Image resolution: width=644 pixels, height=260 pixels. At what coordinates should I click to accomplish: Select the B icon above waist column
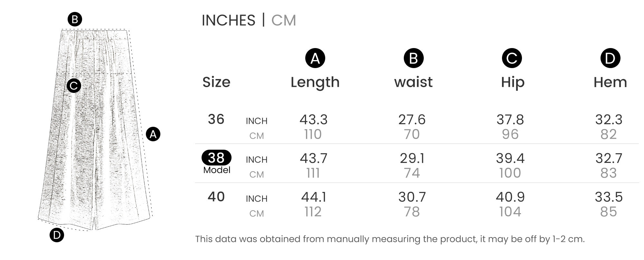413,58
